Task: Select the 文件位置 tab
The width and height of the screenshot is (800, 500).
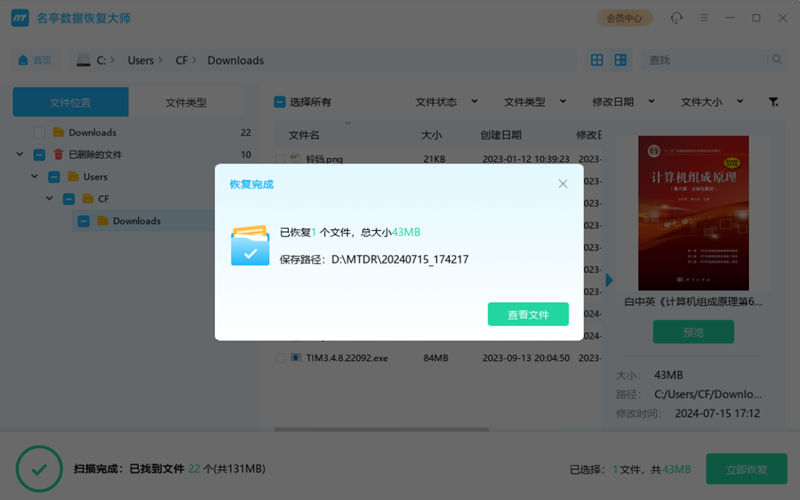Action: coord(70,102)
